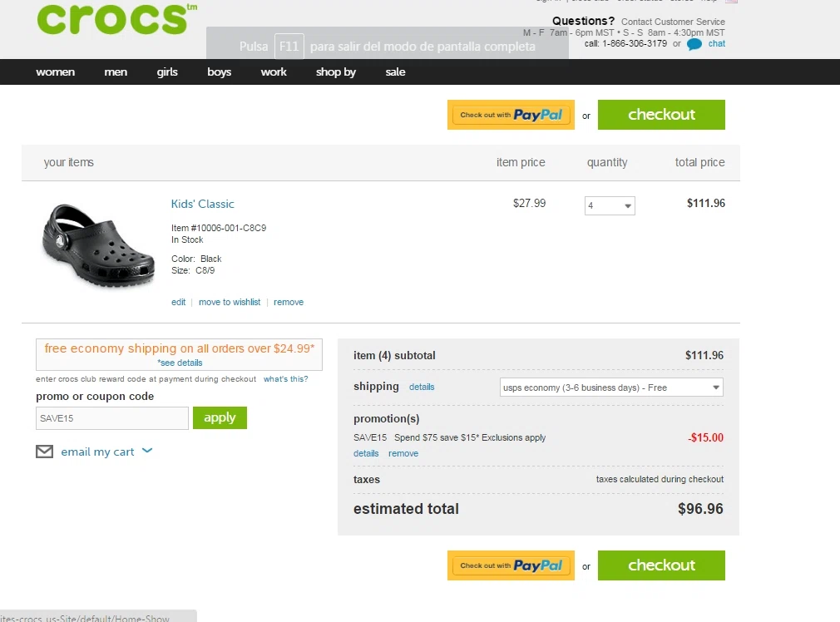View SAVE15 promotion details
This screenshot has height=622, width=840.
pos(366,453)
